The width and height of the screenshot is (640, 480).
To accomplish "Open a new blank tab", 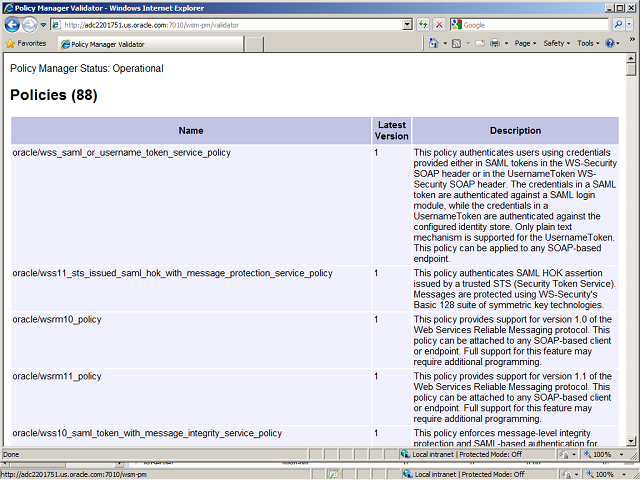I will [254, 44].
